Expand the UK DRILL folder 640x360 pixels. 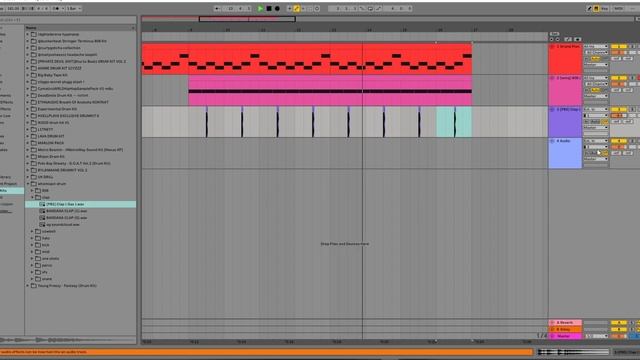tap(28, 177)
